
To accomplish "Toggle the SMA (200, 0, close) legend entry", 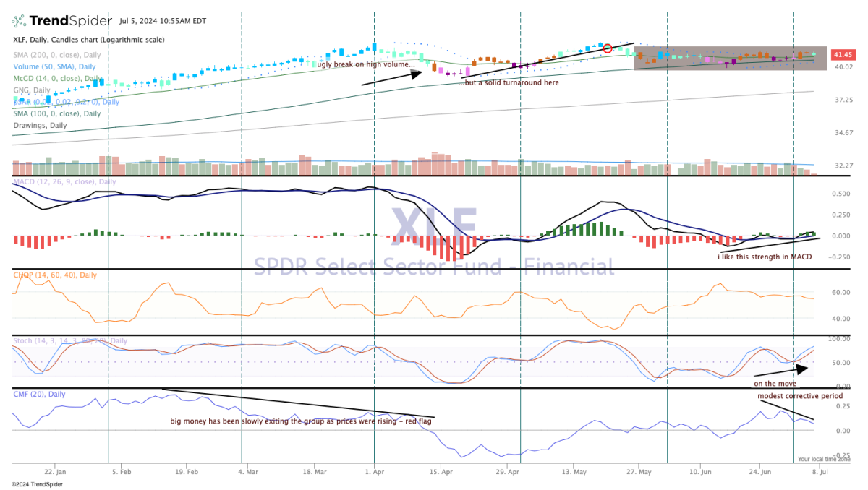I will coord(56,54).
